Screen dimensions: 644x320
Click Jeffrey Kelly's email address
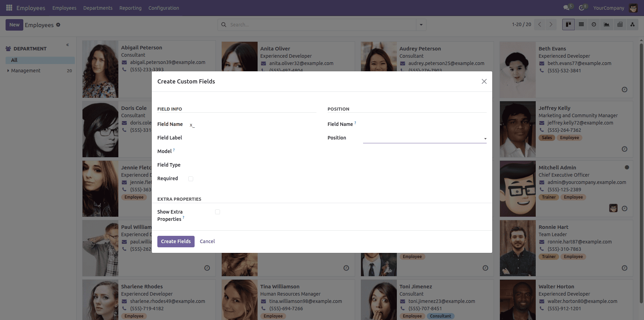click(580, 123)
